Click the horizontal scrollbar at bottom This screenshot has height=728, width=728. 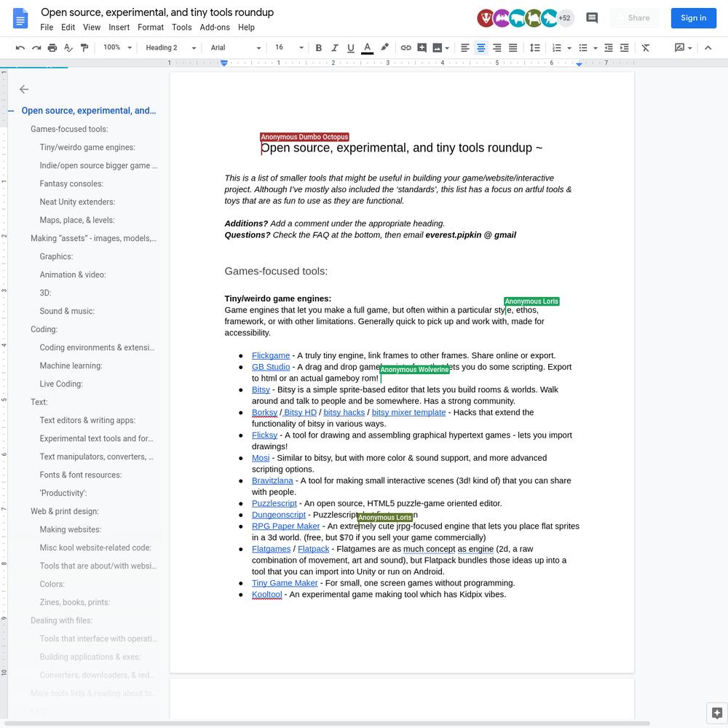(327, 724)
